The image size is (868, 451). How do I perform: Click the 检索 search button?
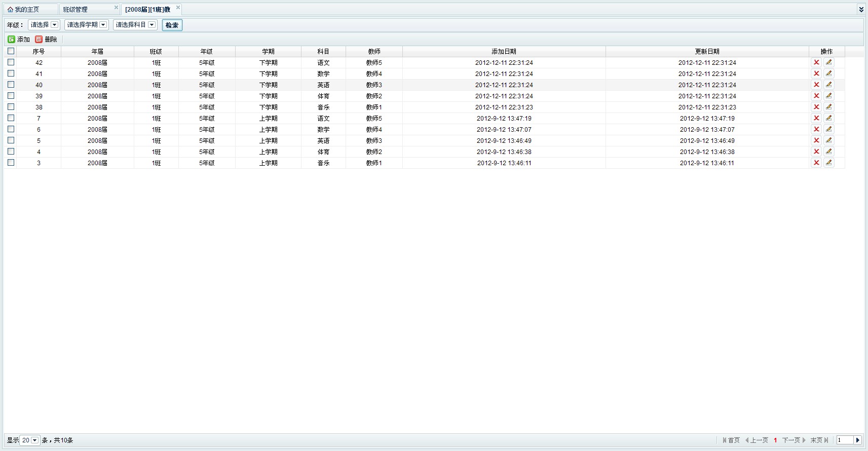pyautogui.click(x=172, y=25)
